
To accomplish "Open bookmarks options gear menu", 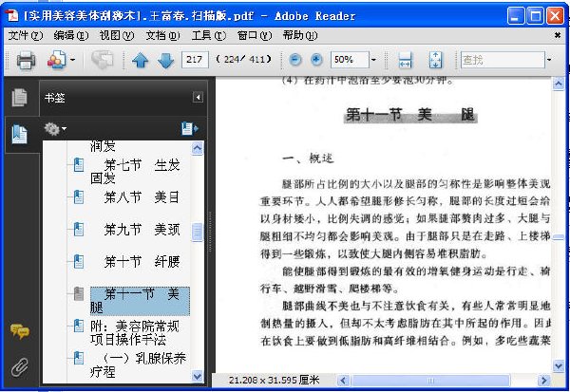I will pos(55,129).
